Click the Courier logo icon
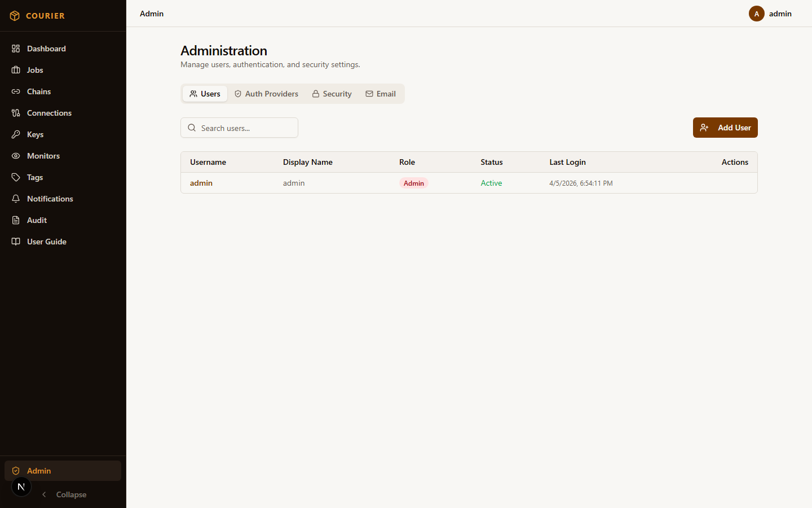 pos(15,15)
